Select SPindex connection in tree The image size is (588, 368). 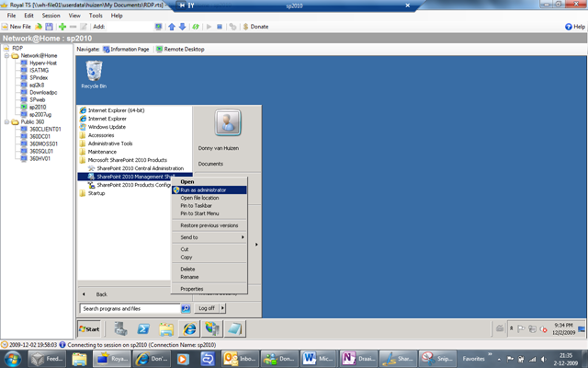click(35, 77)
